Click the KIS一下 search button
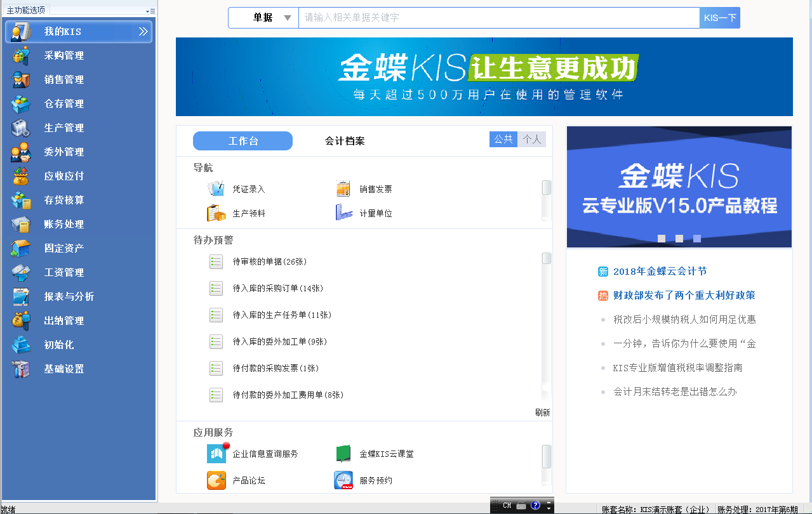The height and width of the screenshot is (514, 812). 720,18
